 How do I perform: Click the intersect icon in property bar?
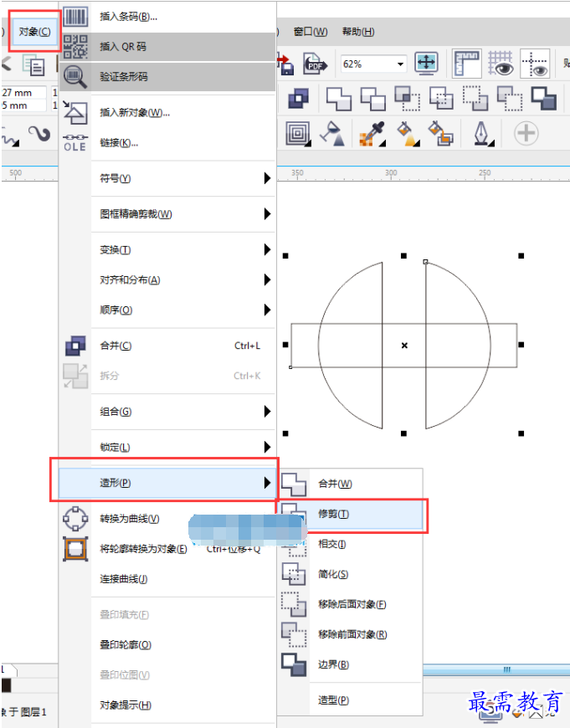407,99
